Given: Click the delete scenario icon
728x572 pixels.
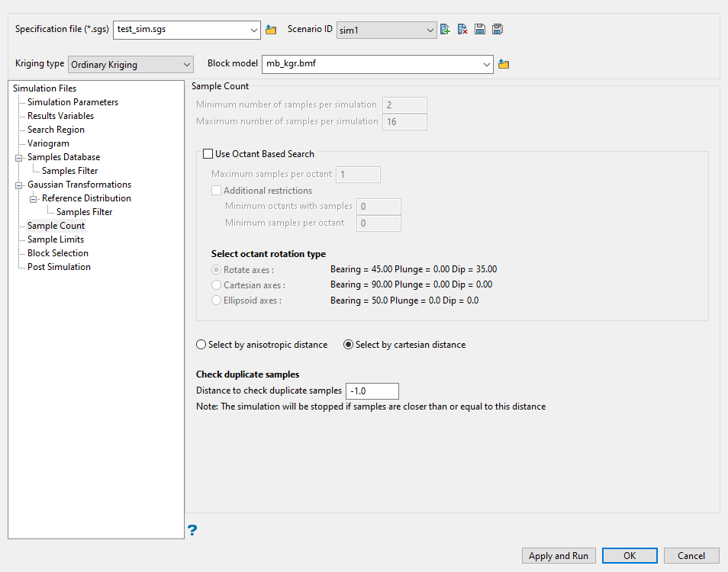Looking at the screenshot, I should tap(462, 30).
